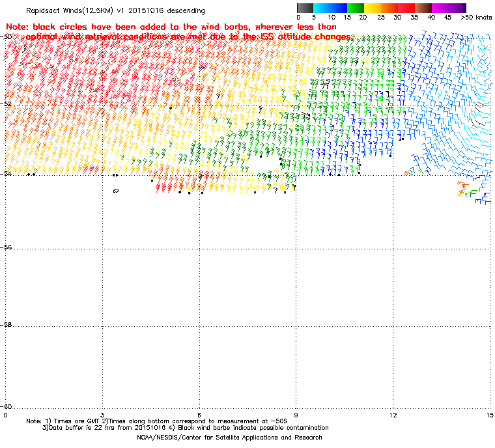Click the '-60' latitude axis label
The height and width of the screenshot is (448, 495).
tap(6, 406)
